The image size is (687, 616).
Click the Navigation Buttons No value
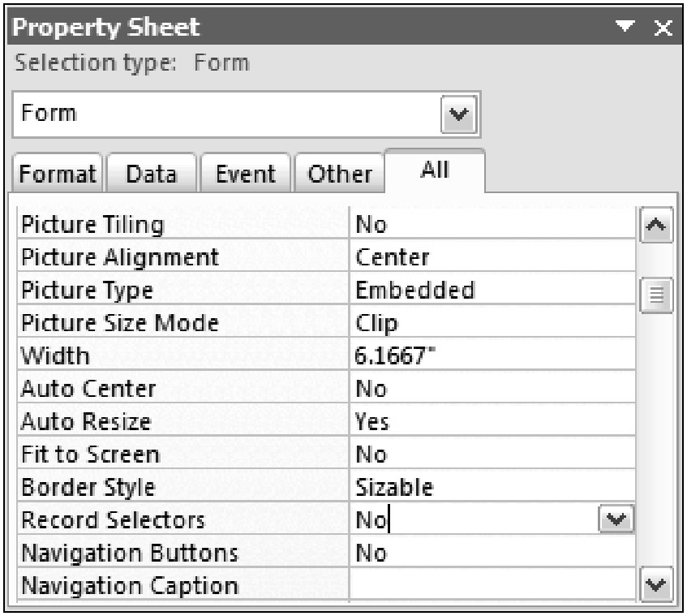pyautogui.click(x=492, y=553)
